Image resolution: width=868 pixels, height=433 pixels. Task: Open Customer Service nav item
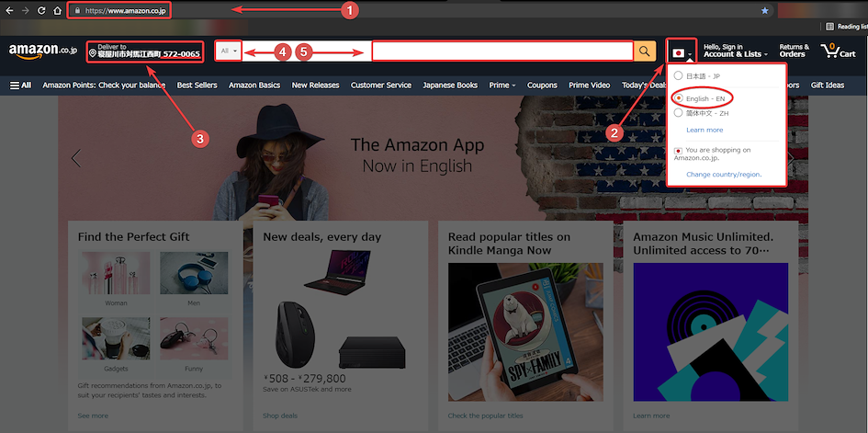tap(381, 85)
